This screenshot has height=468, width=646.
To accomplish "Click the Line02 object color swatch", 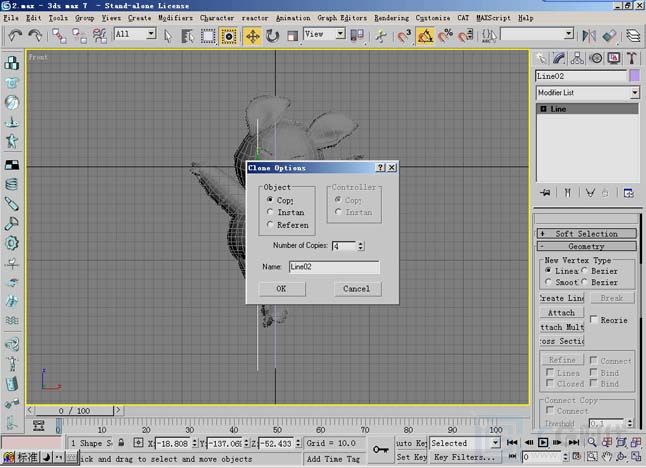I will click(634, 75).
